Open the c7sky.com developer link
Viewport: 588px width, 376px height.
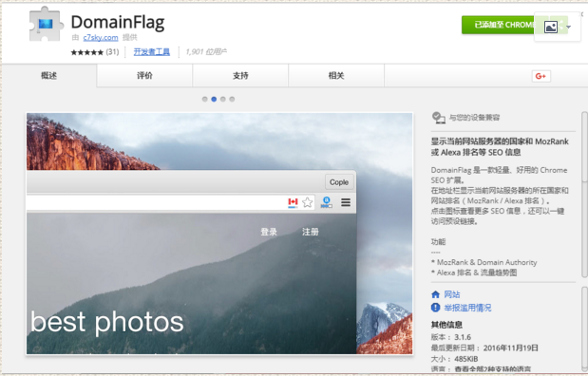coord(101,37)
